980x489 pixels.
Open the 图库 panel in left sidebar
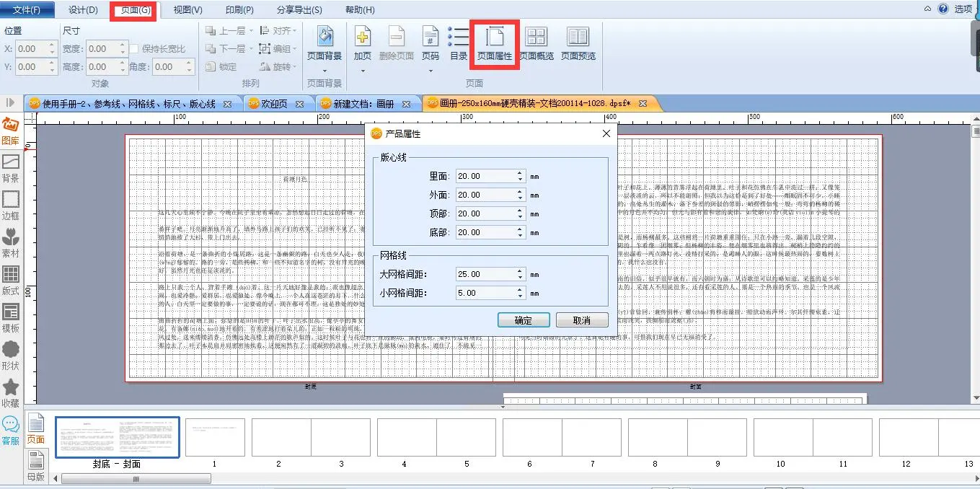tap(11, 130)
